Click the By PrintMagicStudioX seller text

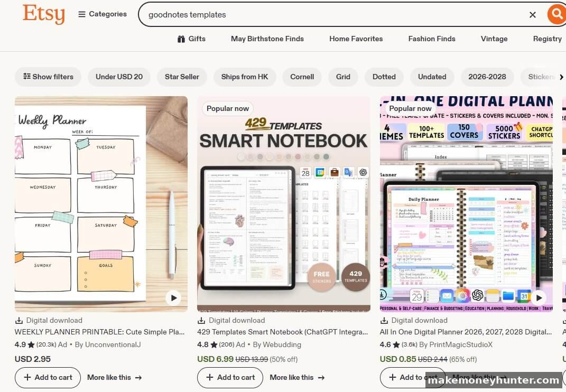(x=456, y=344)
